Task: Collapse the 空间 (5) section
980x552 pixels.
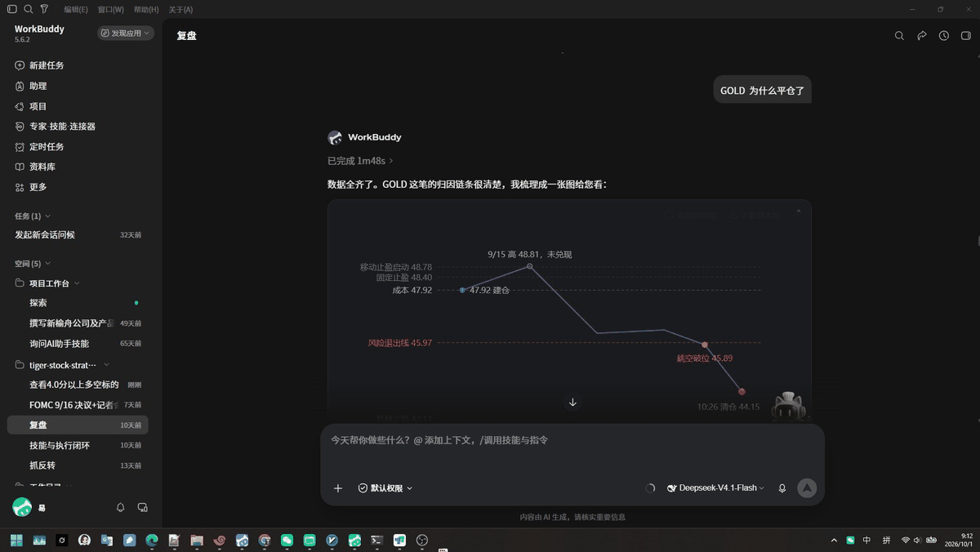Action: pos(33,264)
